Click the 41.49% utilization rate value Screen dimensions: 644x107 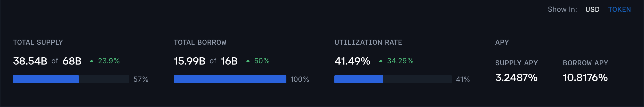click(352, 61)
